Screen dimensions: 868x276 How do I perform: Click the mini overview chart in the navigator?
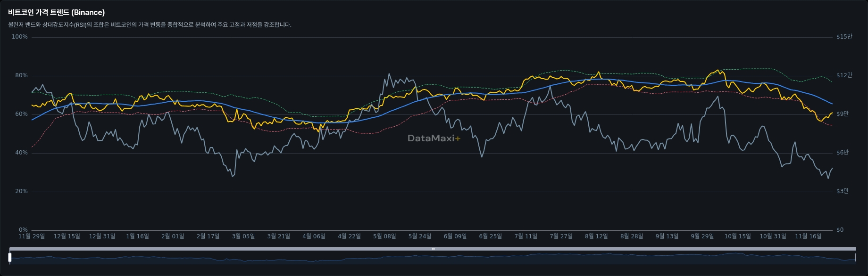click(x=433, y=258)
